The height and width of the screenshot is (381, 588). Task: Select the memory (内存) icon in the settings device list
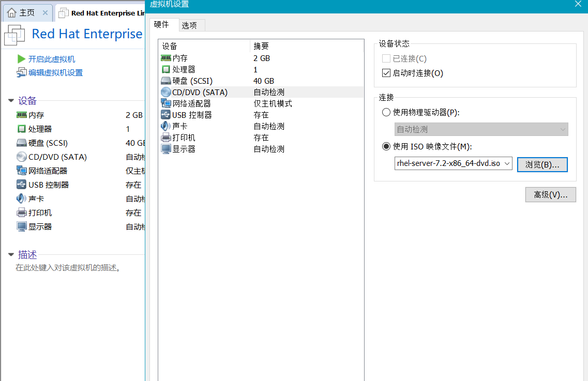click(x=166, y=58)
